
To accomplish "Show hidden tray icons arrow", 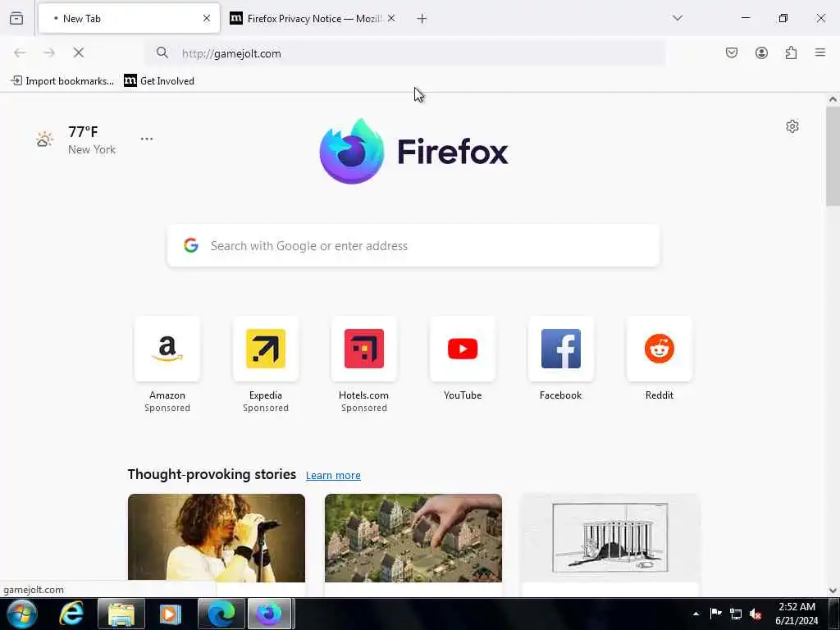I will pyautogui.click(x=696, y=614).
